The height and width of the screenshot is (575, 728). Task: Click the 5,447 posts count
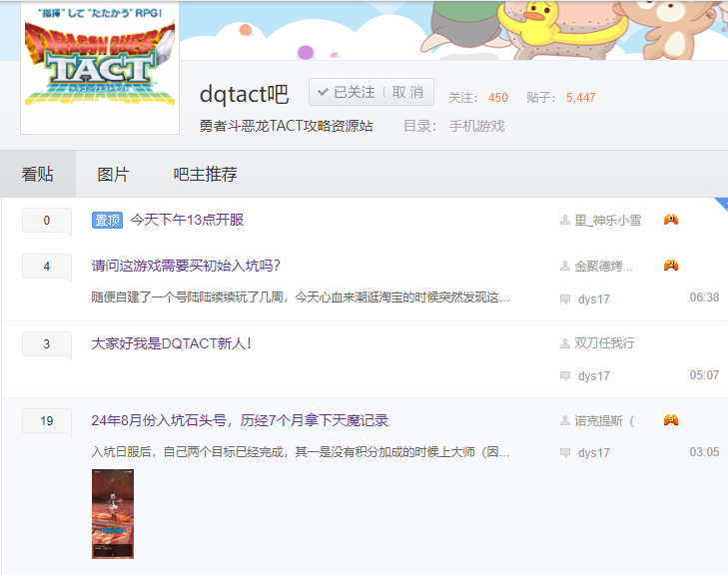coord(581,98)
